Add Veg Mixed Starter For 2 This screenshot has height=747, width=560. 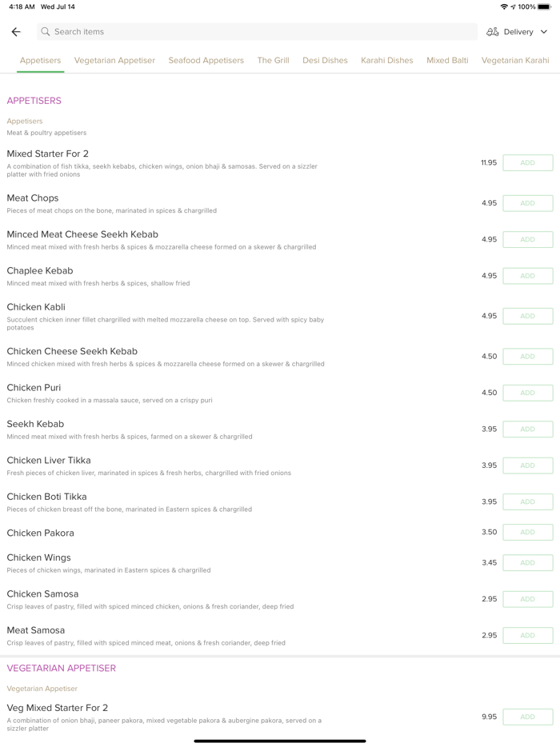tap(527, 717)
